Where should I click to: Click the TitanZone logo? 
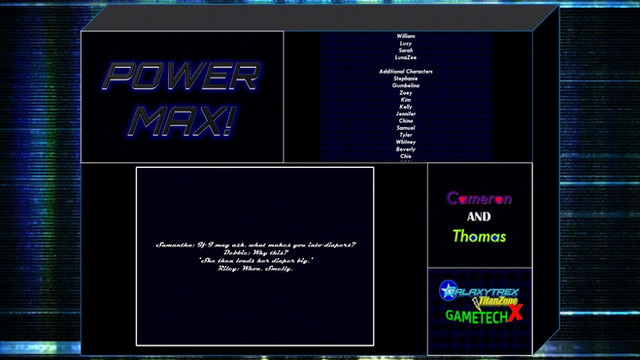pyautogui.click(x=495, y=302)
